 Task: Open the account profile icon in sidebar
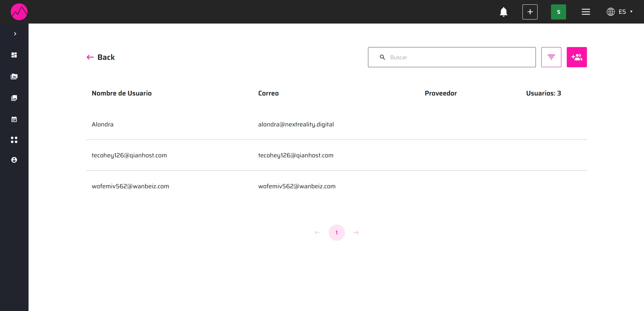pyautogui.click(x=14, y=160)
